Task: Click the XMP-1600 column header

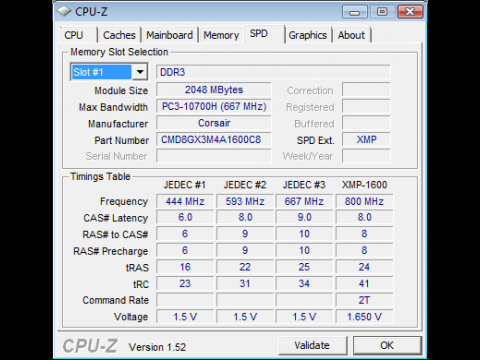Action: click(364, 185)
